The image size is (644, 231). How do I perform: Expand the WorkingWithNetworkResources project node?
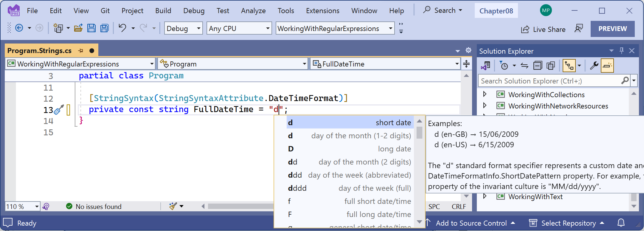[x=485, y=106]
